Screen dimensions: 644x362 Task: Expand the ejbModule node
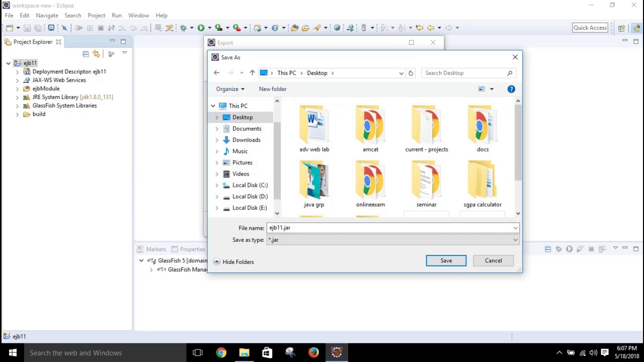(x=18, y=89)
